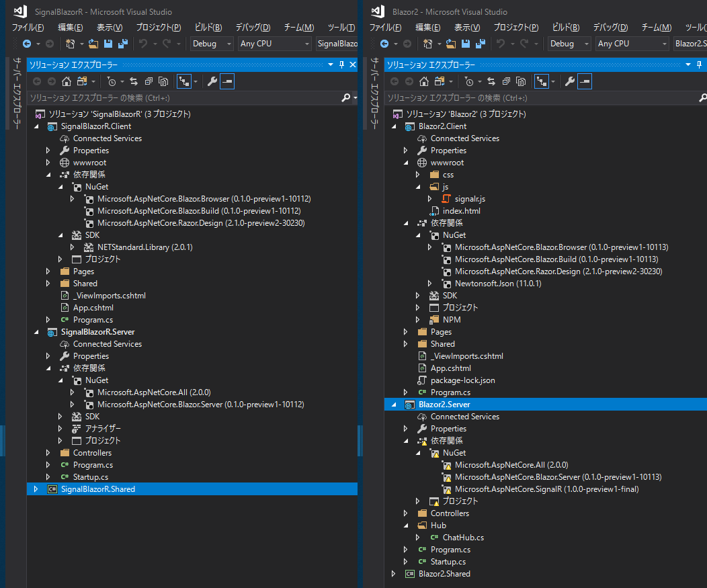
Task: Select the Home icon in Solution Explorer toolbar
Action: pyautogui.click(x=67, y=81)
